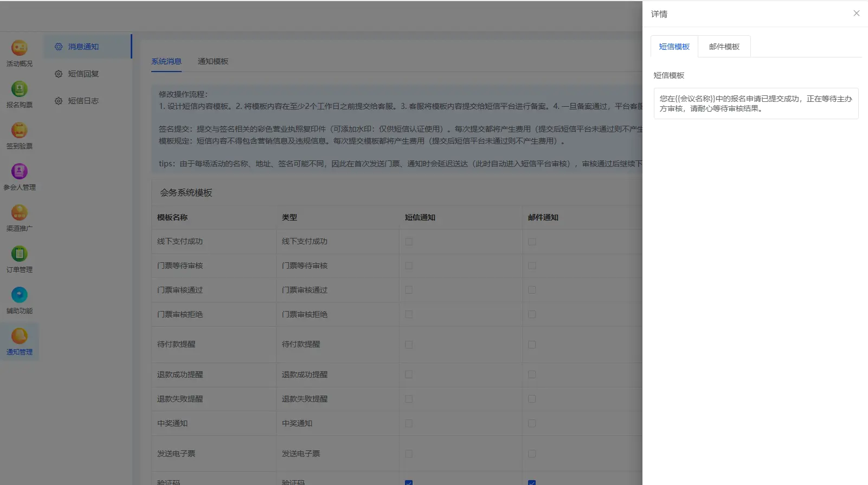This screenshot has height=485, width=868.
Task: Select the 短信模板 tab
Action: [x=674, y=47]
